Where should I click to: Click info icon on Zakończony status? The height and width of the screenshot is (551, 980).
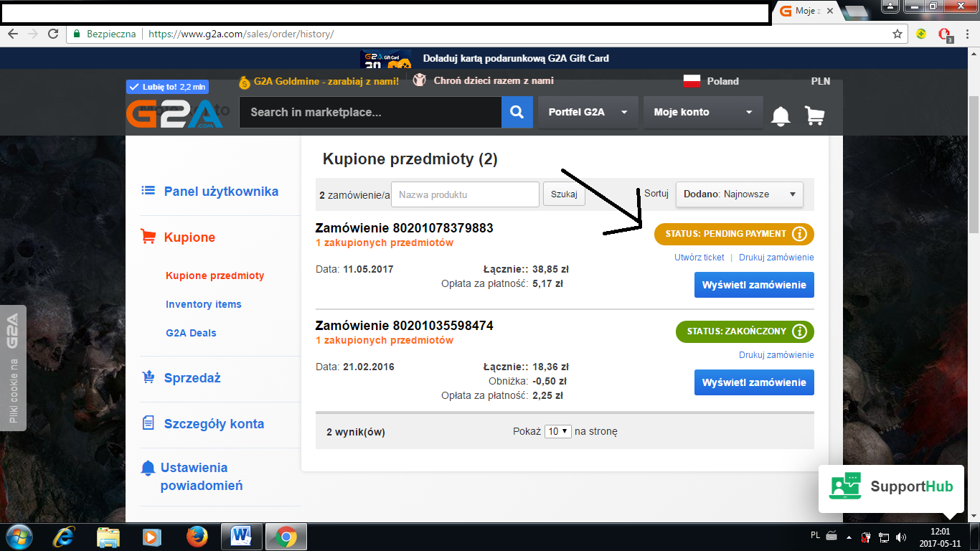point(800,331)
